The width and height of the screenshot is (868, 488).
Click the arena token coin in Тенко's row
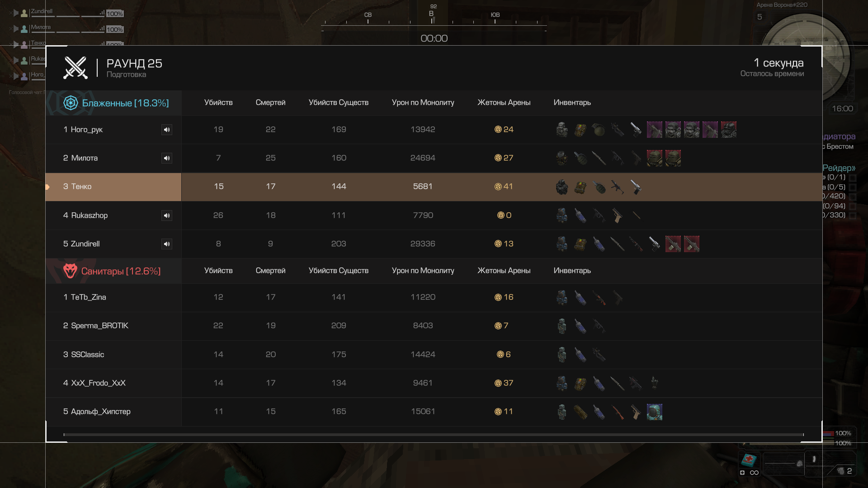[498, 187]
